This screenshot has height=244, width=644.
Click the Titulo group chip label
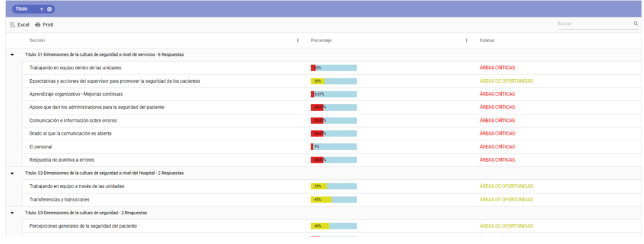coord(21,9)
